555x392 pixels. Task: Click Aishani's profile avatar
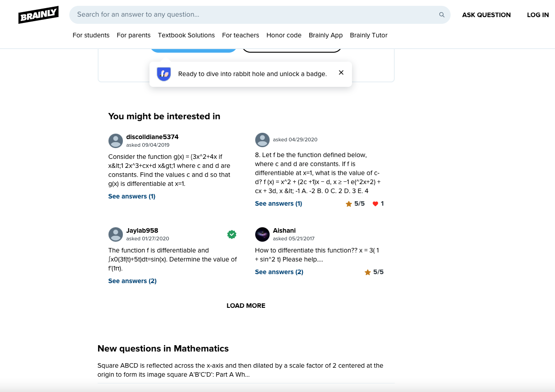pos(262,234)
